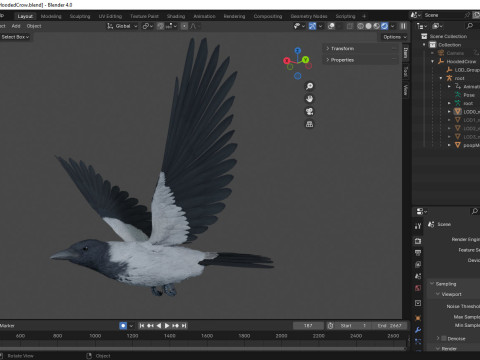
Task: Enable the Denoise checkbox
Action: click(444, 338)
